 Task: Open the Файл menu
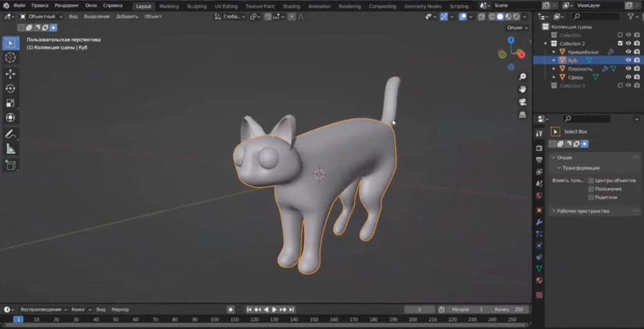[19, 5]
